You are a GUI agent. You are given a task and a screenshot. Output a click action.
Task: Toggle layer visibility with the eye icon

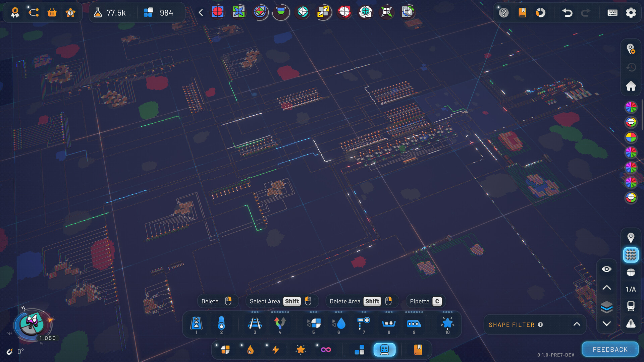tap(606, 268)
